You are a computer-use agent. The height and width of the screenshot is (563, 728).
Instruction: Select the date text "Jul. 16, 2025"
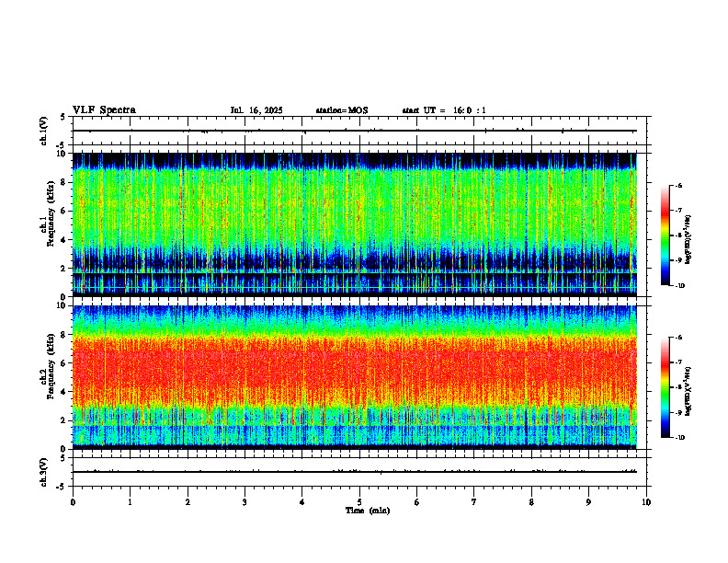point(256,110)
